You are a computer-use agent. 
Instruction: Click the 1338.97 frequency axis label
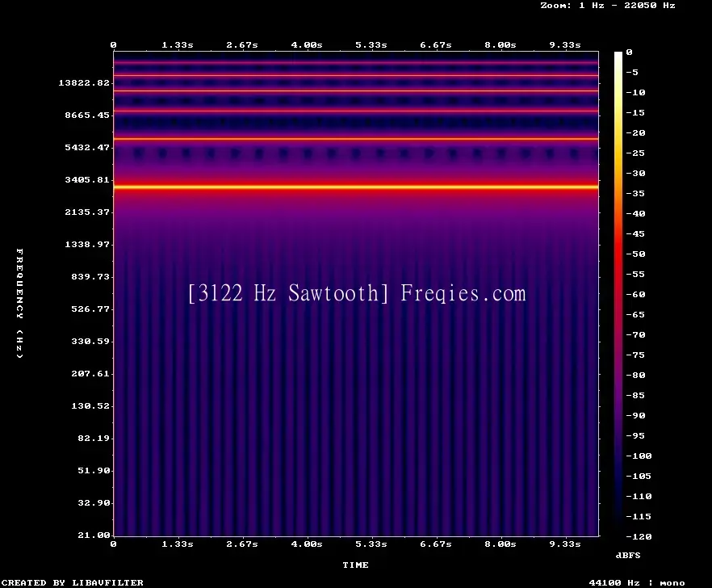point(87,244)
